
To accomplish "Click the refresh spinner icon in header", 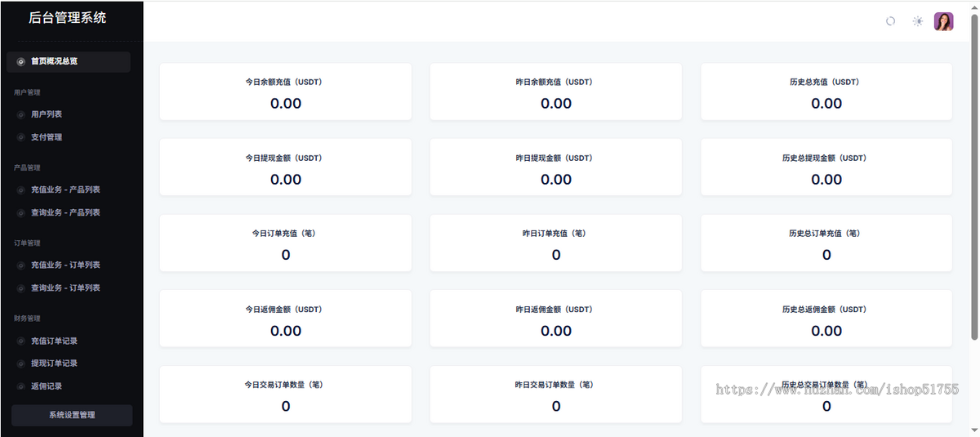I will [x=891, y=21].
